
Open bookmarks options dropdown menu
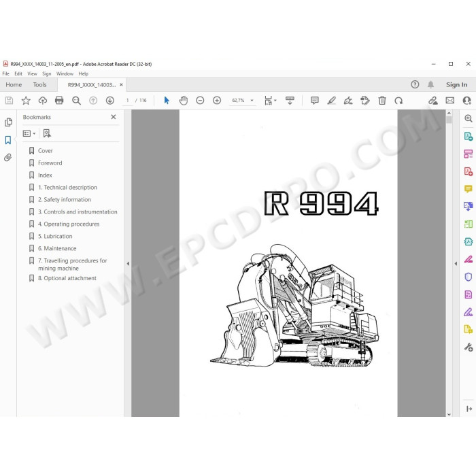click(29, 133)
